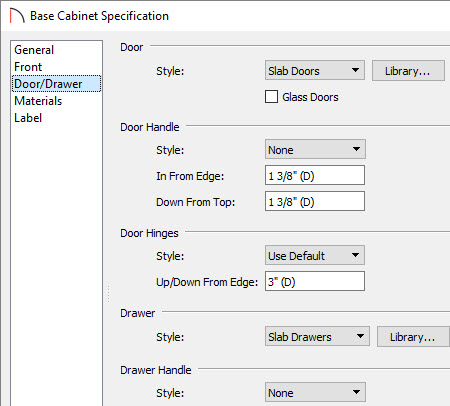This screenshot has width=450, height=406.
Task: Expand the Door Hinges Style dropdown
Action: pos(315,255)
